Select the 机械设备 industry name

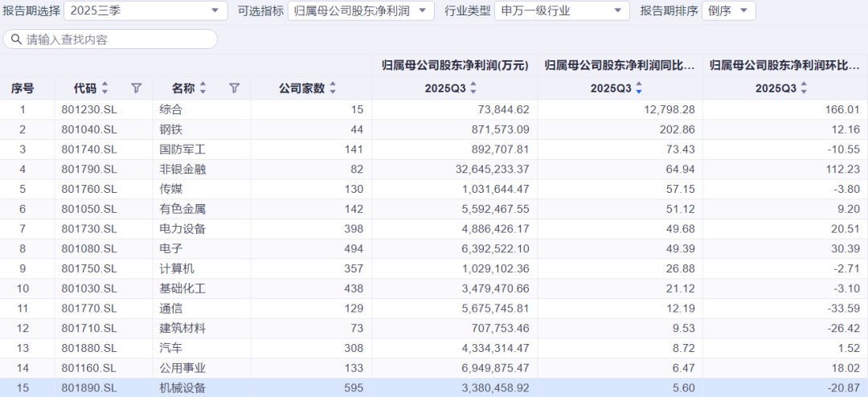point(182,389)
